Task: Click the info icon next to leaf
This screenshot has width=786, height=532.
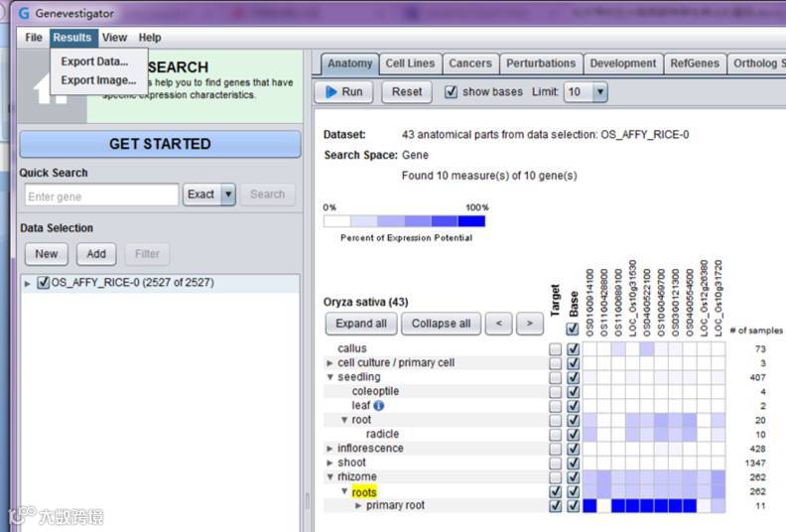Action: [x=379, y=406]
